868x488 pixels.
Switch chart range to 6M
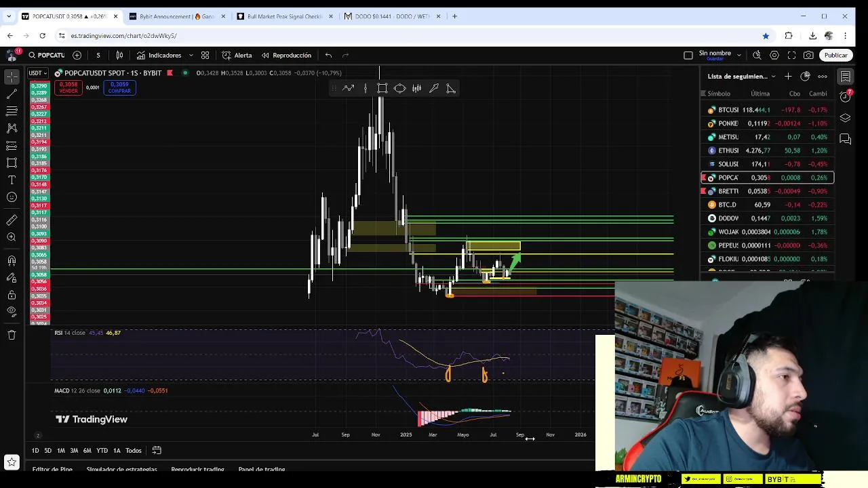click(x=87, y=451)
